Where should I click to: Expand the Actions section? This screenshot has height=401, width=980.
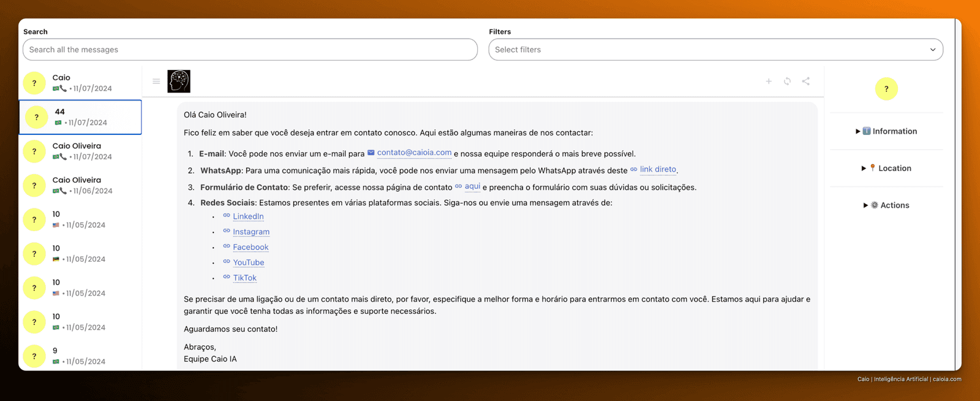(x=886, y=205)
